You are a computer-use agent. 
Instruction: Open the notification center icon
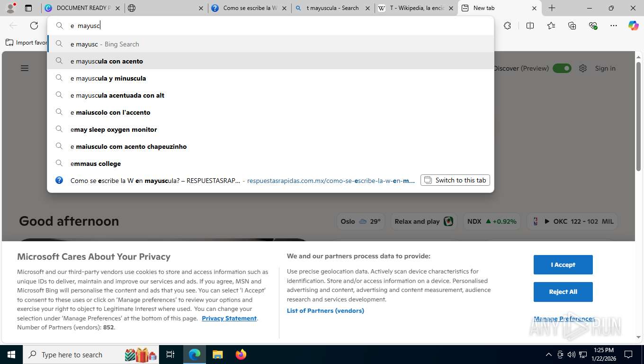coord(628,355)
